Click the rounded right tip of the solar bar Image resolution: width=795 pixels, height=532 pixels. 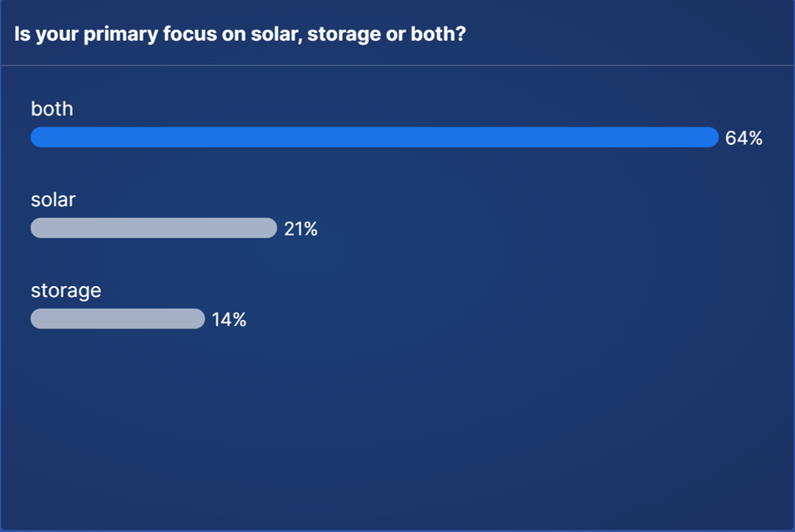point(270,228)
